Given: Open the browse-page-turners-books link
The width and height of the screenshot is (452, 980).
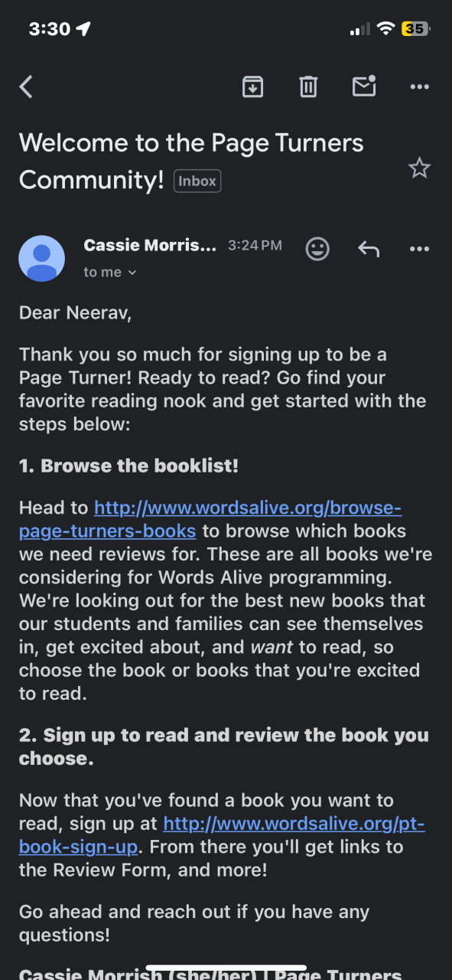Looking at the screenshot, I should [x=210, y=519].
